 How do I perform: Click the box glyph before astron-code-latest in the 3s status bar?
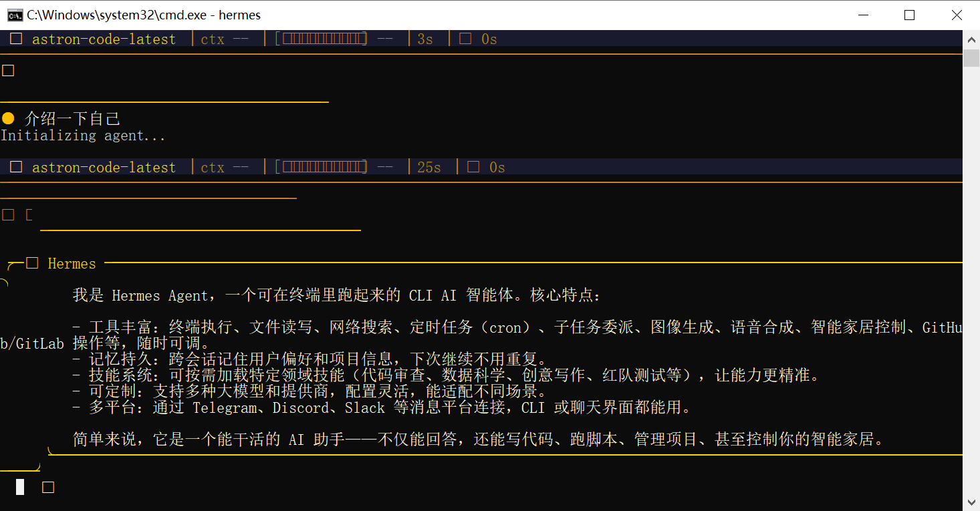[16, 39]
